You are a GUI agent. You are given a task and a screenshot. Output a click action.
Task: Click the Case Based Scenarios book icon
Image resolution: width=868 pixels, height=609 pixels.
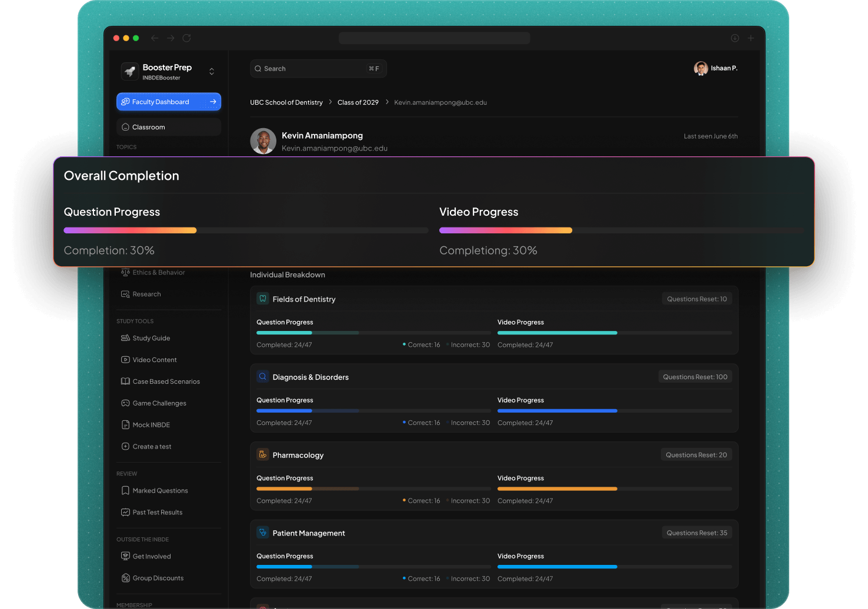(x=125, y=382)
